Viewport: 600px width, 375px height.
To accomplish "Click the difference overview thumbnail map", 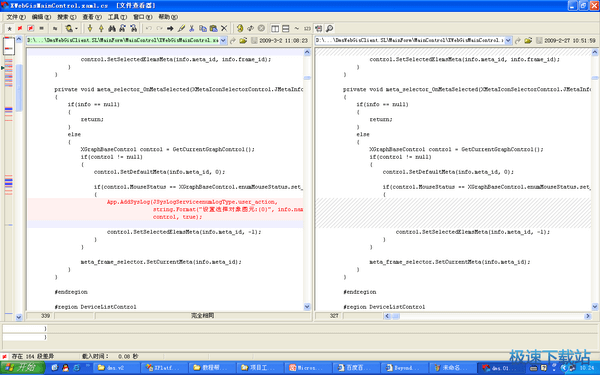I will coord(9,46).
